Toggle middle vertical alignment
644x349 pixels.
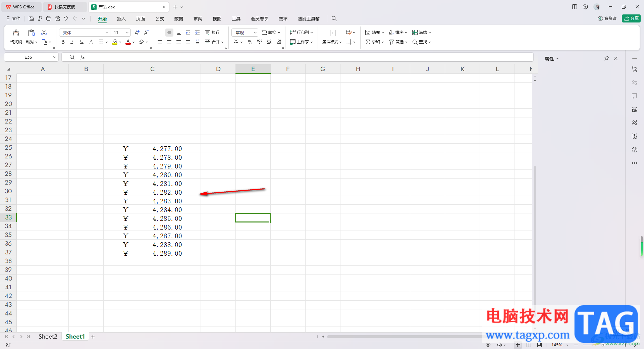(x=169, y=33)
